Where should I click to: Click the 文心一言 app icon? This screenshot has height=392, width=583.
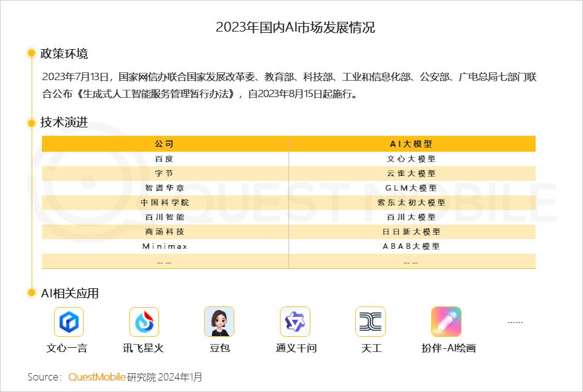[69, 322]
